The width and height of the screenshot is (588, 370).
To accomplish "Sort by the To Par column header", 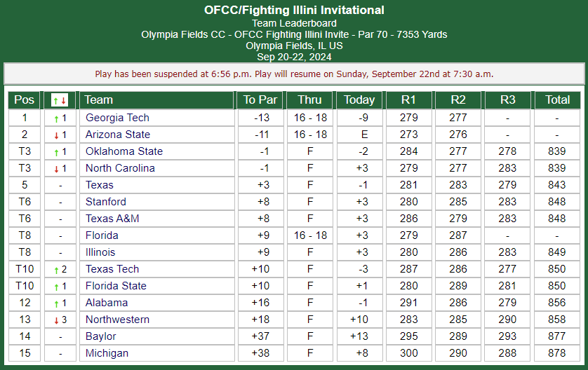I will pos(260,100).
